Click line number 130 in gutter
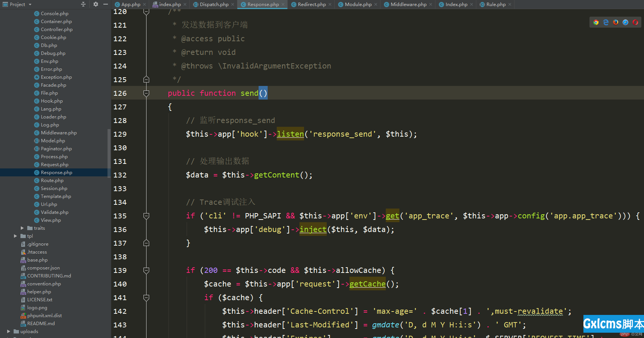Viewport: 644px width, 338px height. 120,148
